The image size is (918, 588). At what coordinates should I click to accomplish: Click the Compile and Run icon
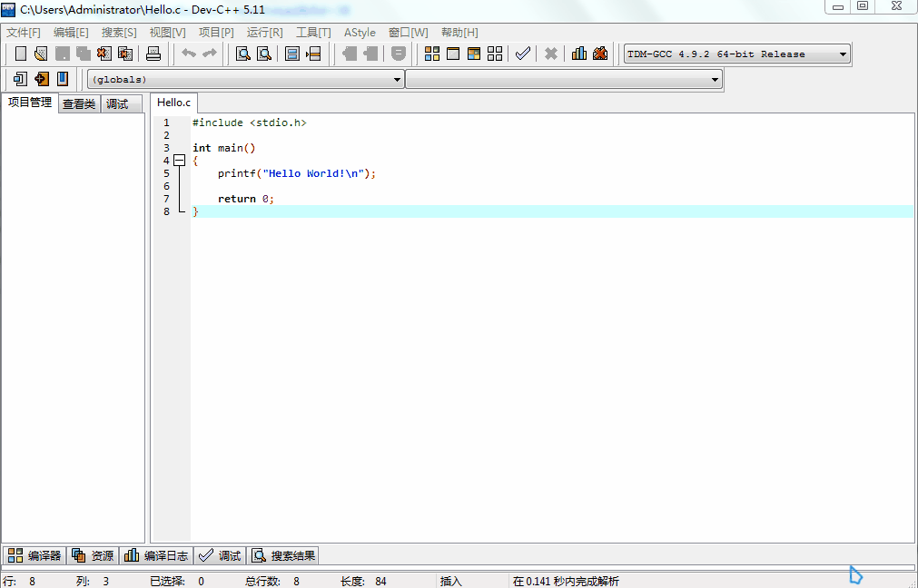point(474,54)
